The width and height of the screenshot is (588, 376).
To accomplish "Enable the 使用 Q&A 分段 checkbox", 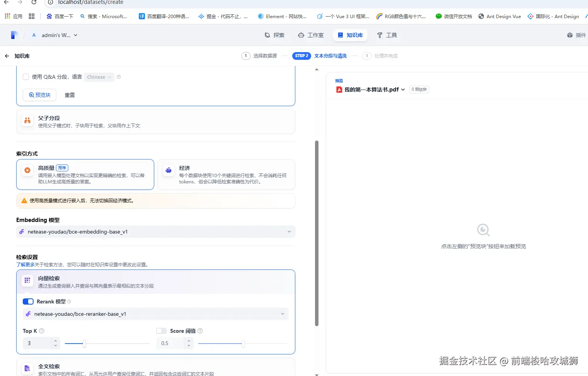I will [26, 77].
